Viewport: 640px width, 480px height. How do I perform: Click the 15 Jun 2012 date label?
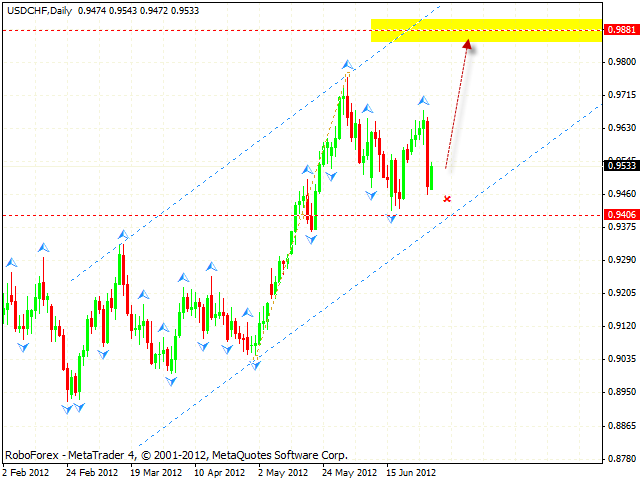[x=410, y=471]
